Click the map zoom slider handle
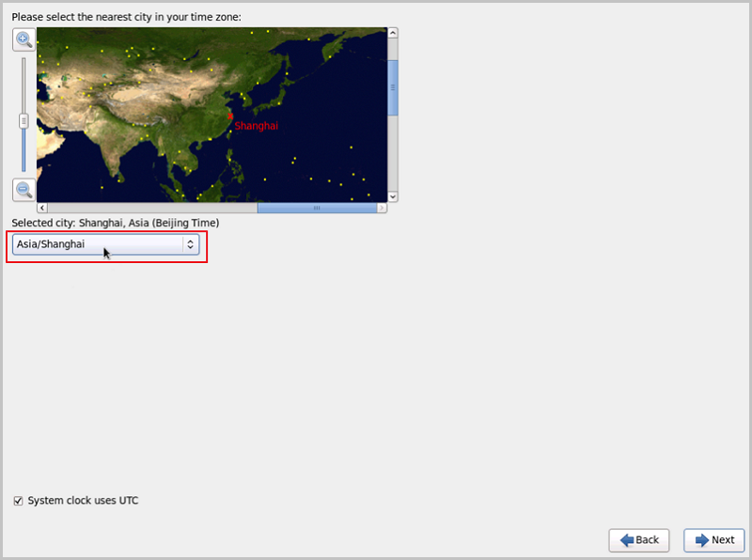The height and width of the screenshot is (560, 752). coord(23,120)
